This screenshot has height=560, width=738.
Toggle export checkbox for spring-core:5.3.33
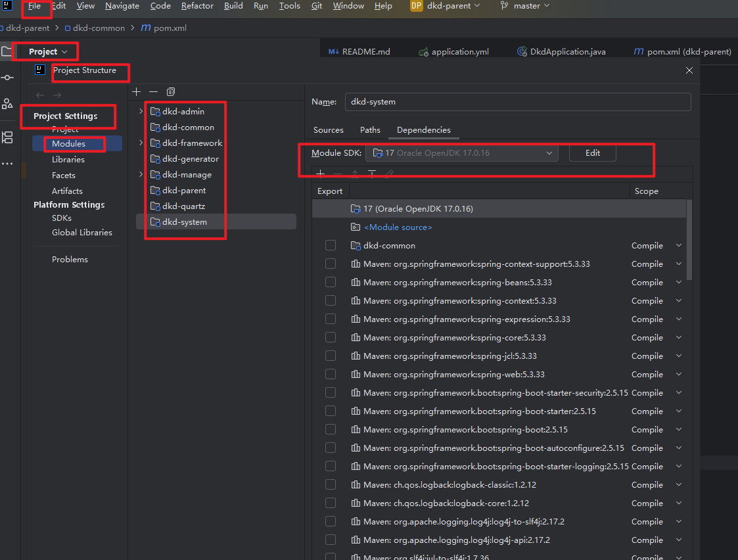tap(331, 337)
